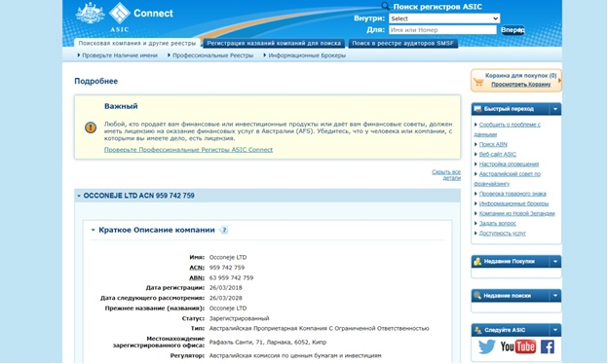Click the magnifier icon beside Поиск регистров ASIC
The image size is (608, 364).
click(x=385, y=6)
